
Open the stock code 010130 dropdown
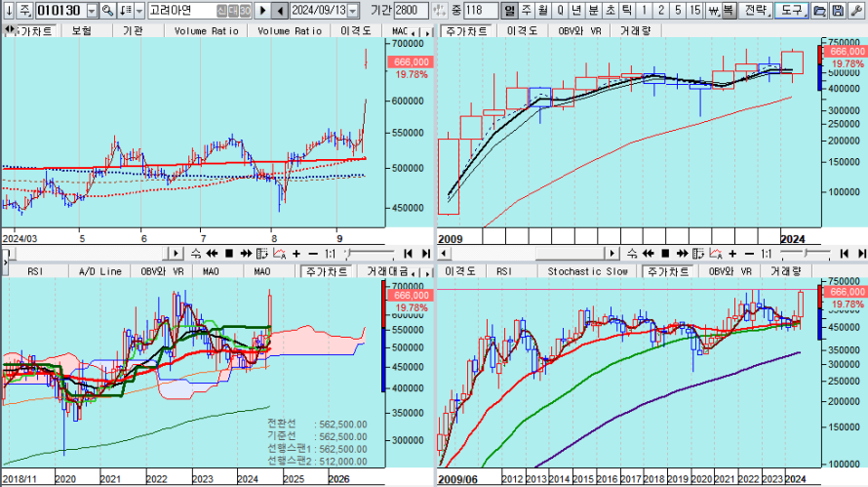point(92,11)
